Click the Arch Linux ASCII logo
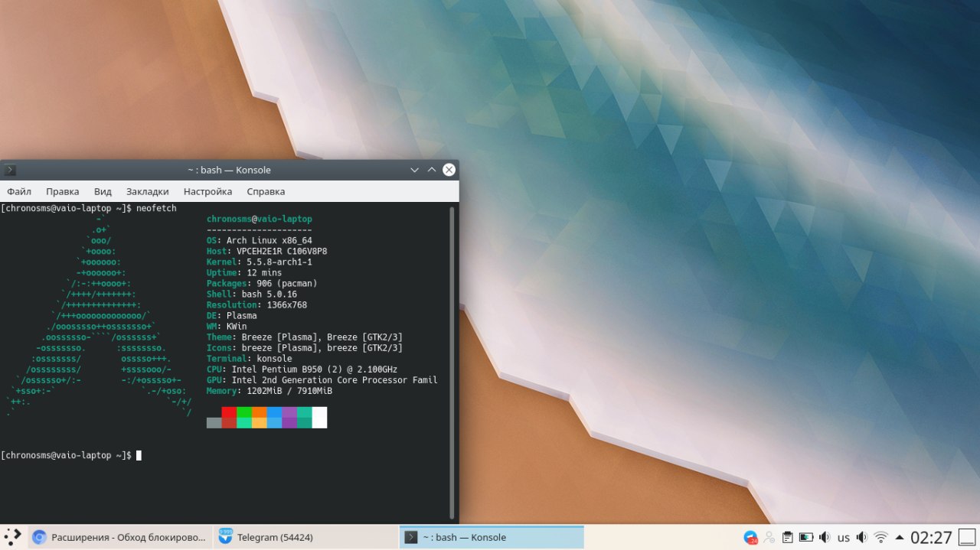Viewport: 980px width, 550px height. coord(98,314)
